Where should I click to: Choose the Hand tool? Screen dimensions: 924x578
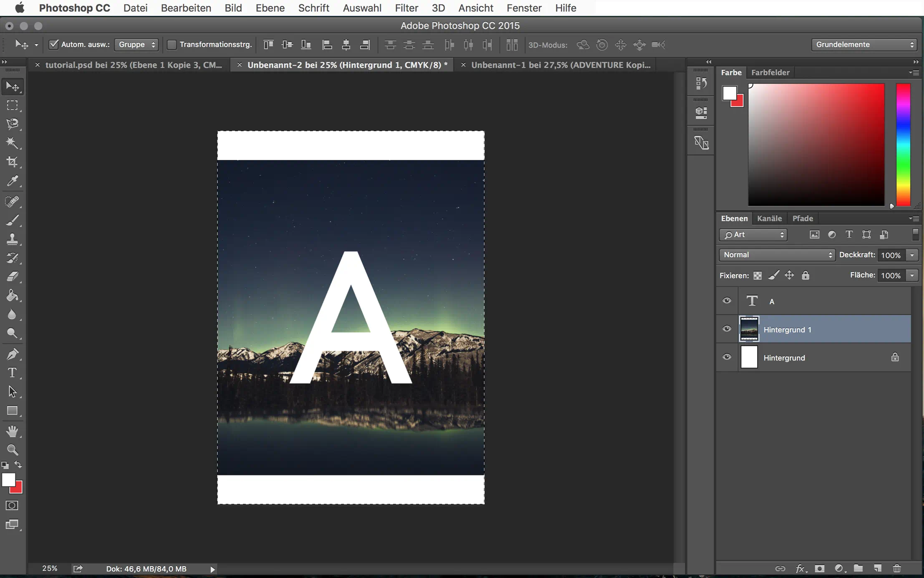pyautogui.click(x=12, y=431)
